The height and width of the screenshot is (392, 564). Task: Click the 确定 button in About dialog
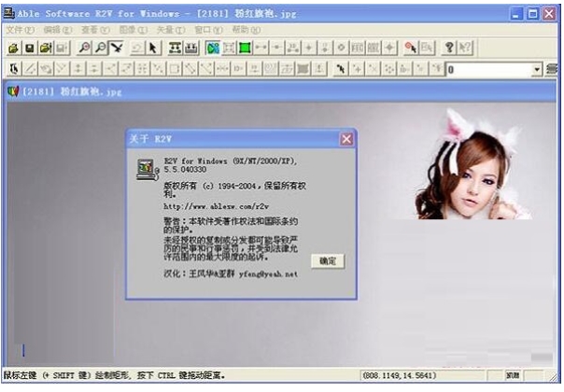pos(328,261)
